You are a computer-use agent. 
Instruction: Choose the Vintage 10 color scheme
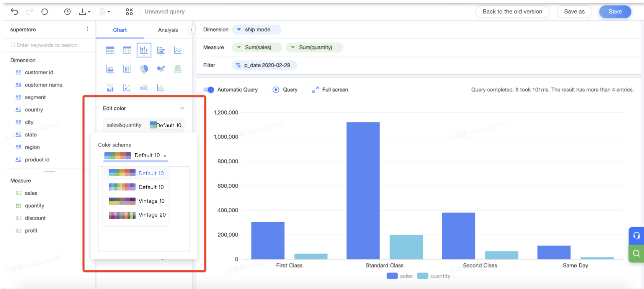(136, 201)
